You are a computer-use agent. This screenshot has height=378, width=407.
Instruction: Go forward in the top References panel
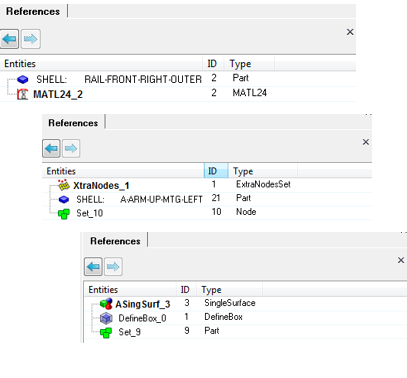click(31, 39)
